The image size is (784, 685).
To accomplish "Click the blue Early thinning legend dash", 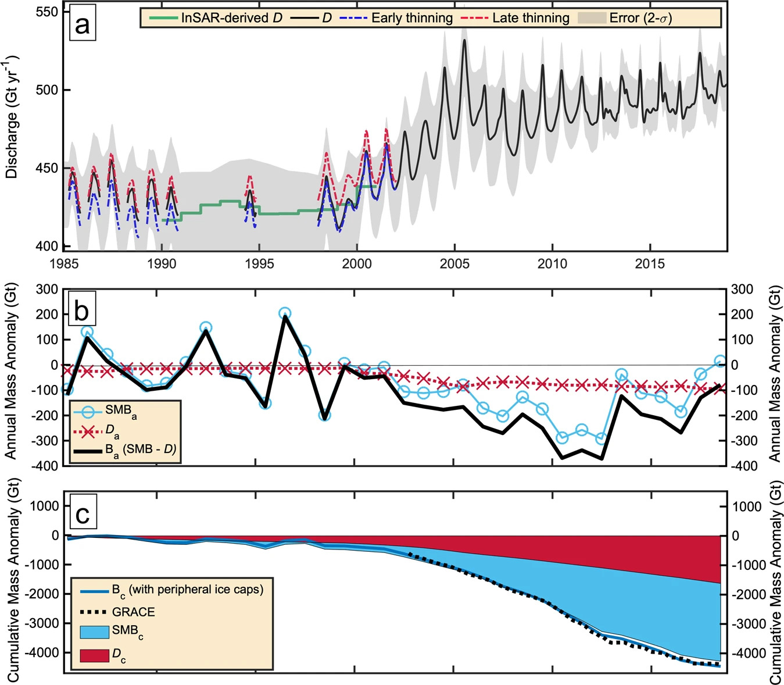I will coord(352,18).
